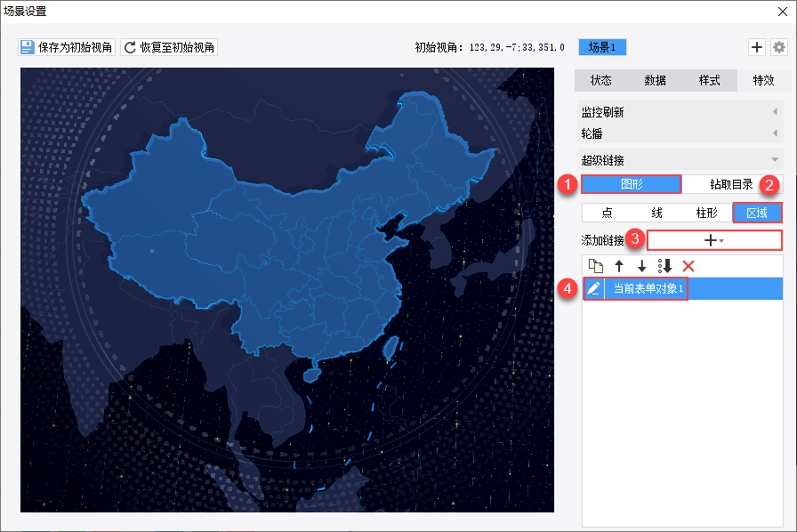Close the 场景设置 dialog
The image size is (797, 532).
tap(782, 12)
